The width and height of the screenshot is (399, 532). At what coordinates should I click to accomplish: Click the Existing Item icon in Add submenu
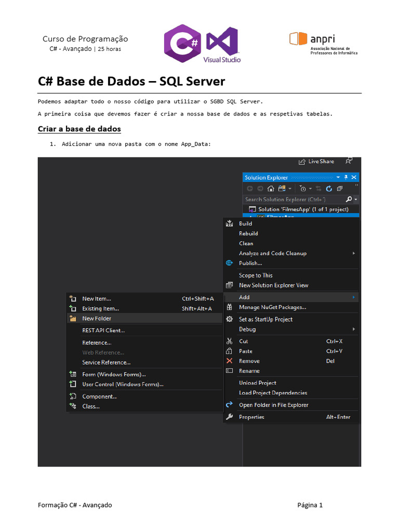[x=73, y=309]
